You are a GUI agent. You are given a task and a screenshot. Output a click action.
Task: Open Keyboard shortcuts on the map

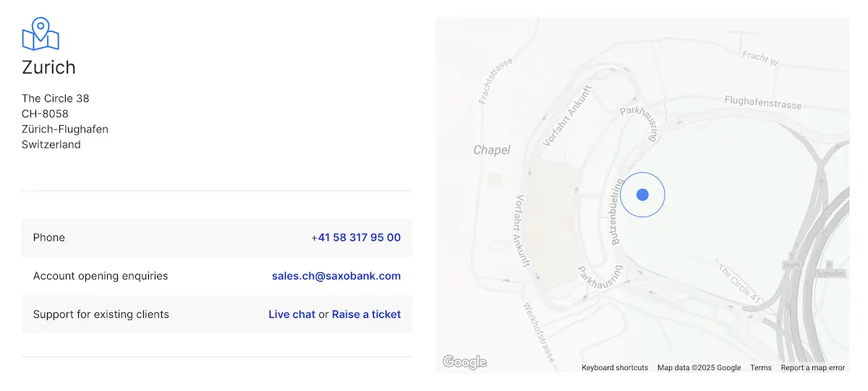coord(615,368)
